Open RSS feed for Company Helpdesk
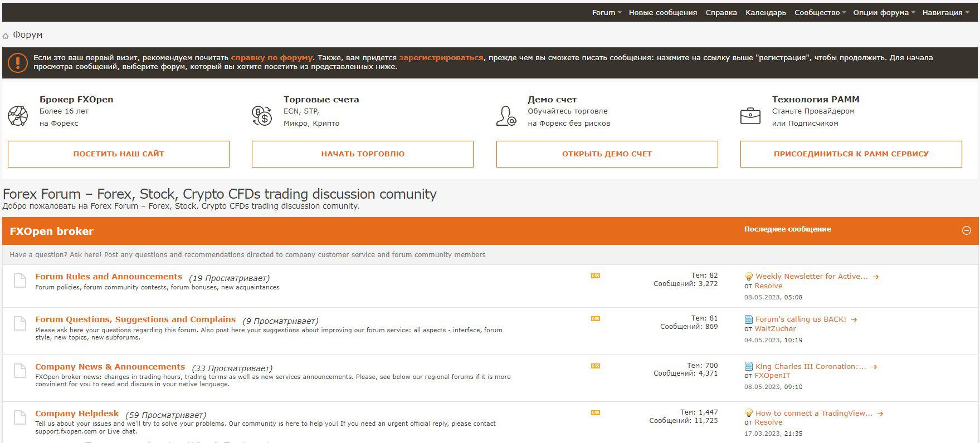The height and width of the screenshot is (443, 980). (596, 412)
